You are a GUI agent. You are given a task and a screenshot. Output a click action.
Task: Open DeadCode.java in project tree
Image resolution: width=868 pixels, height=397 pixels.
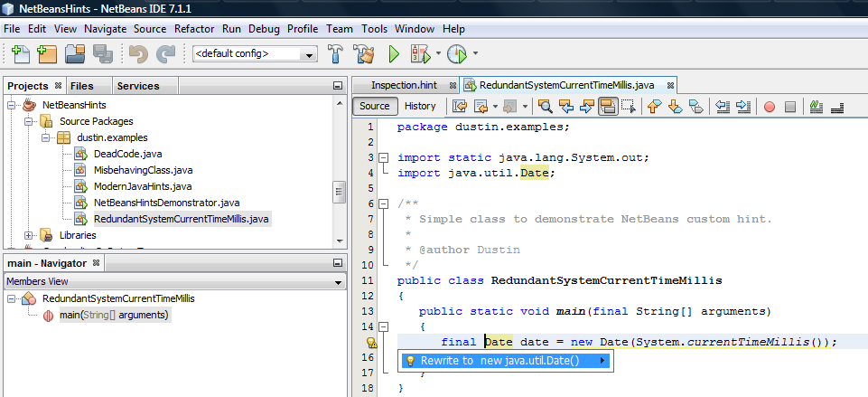128,154
